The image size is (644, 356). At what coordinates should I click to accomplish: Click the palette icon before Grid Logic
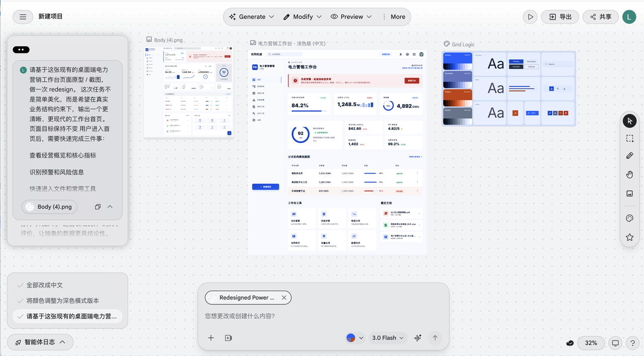click(447, 44)
